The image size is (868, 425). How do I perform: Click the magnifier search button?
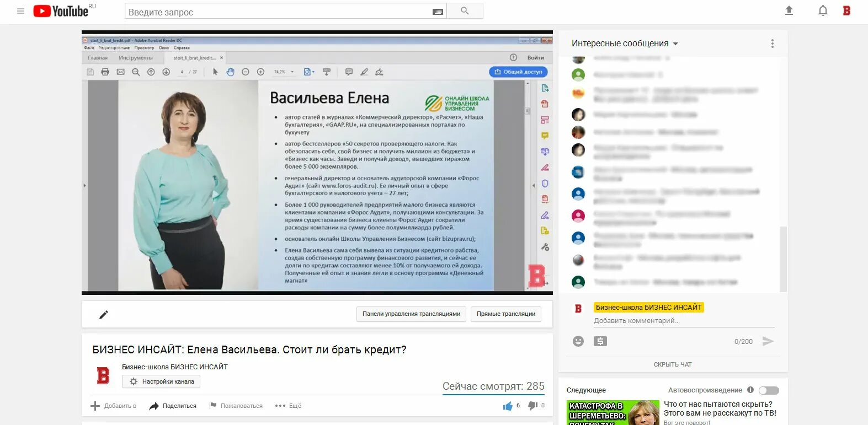(x=465, y=11)
